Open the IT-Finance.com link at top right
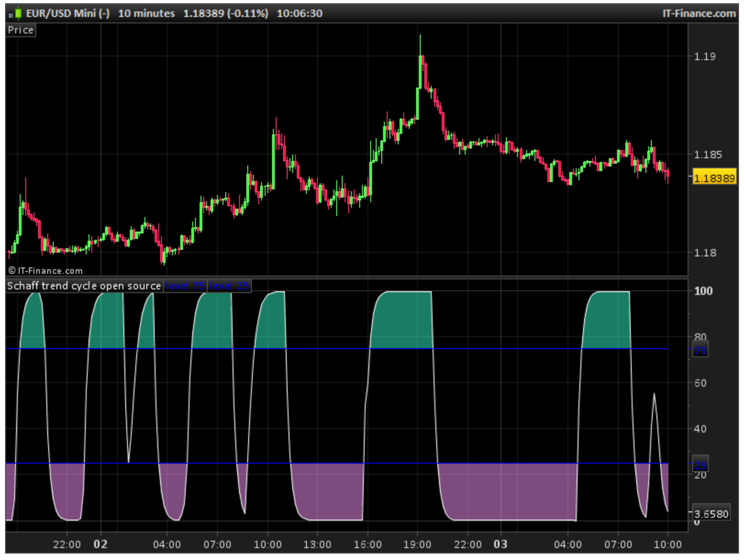745x560 pixels. [x=699, y=13]
